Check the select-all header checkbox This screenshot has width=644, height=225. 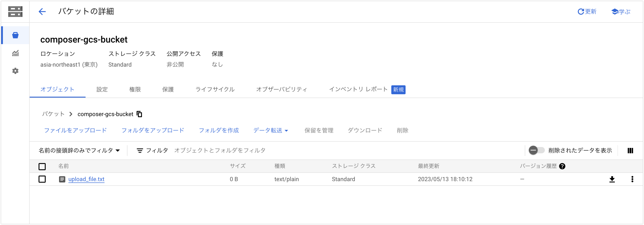coord(42,167)
